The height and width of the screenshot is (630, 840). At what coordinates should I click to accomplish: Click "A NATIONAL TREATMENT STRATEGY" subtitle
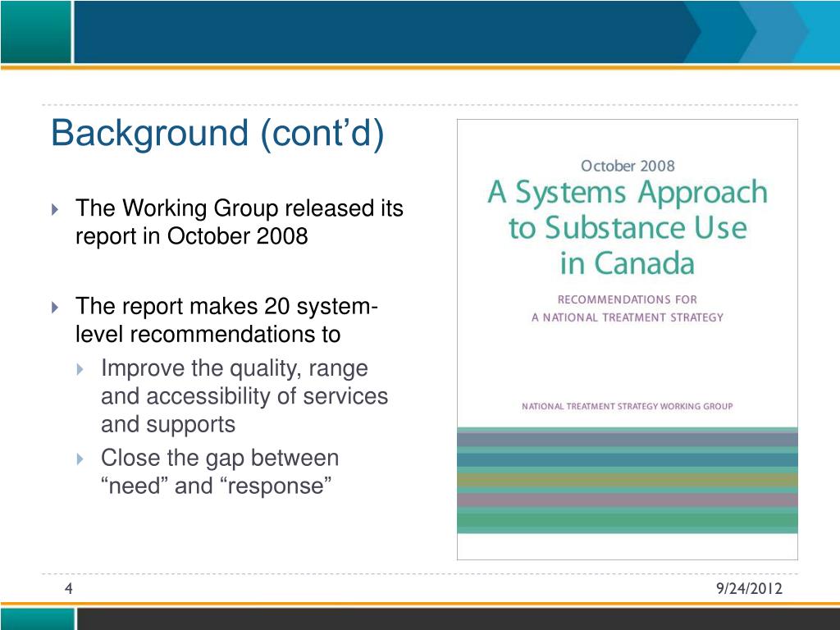coord(628,317)
